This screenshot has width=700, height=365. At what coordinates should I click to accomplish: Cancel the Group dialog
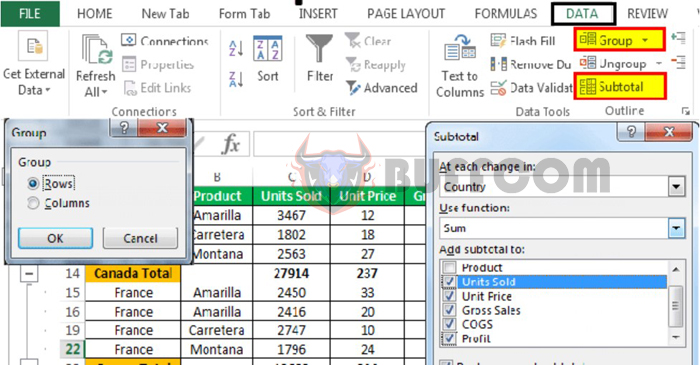click(140, 238)
